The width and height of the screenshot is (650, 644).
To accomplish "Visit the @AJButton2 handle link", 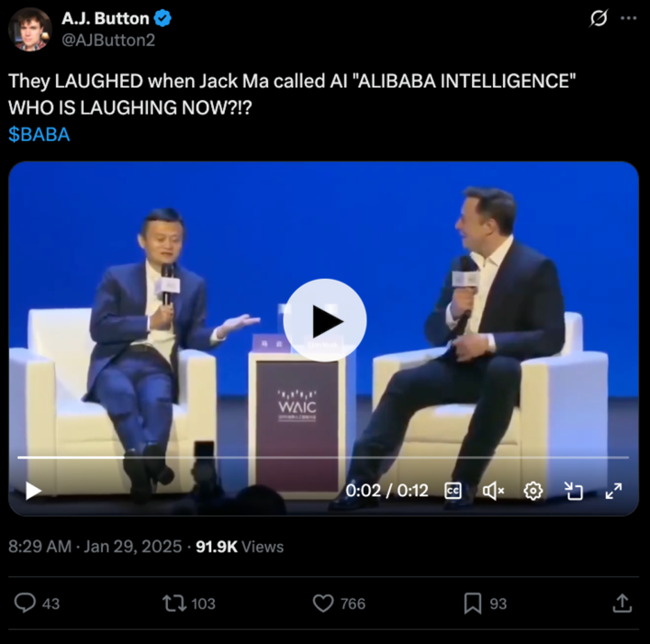I will 108,40.
